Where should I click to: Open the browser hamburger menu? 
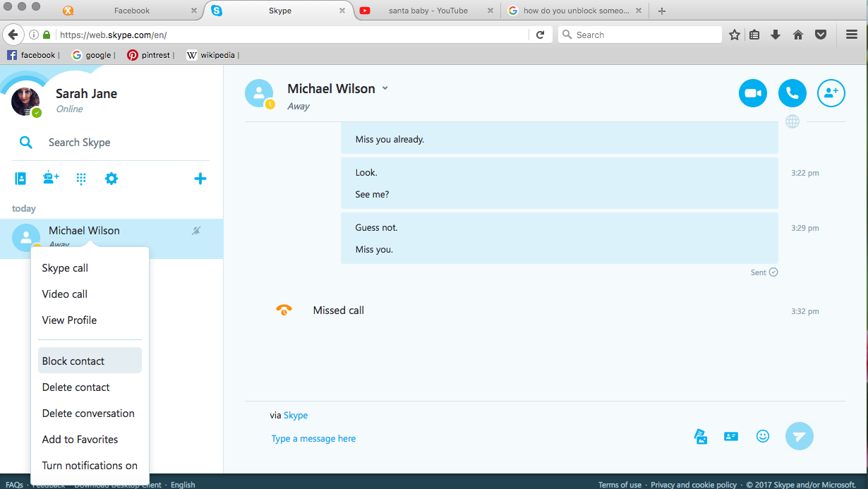[852, 35]
